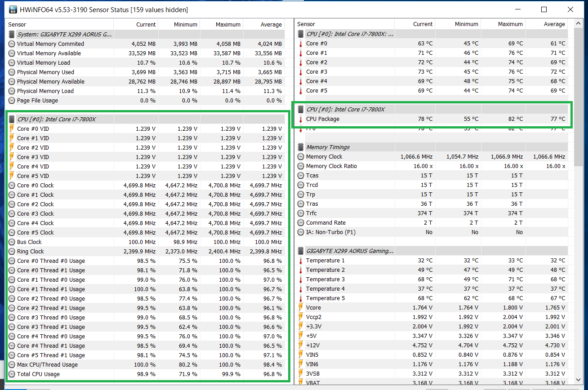588x390 pixels.
Task: Click the chip icon beside System: GIGABYTE X299 AORUS
Action: click(12, 34)
